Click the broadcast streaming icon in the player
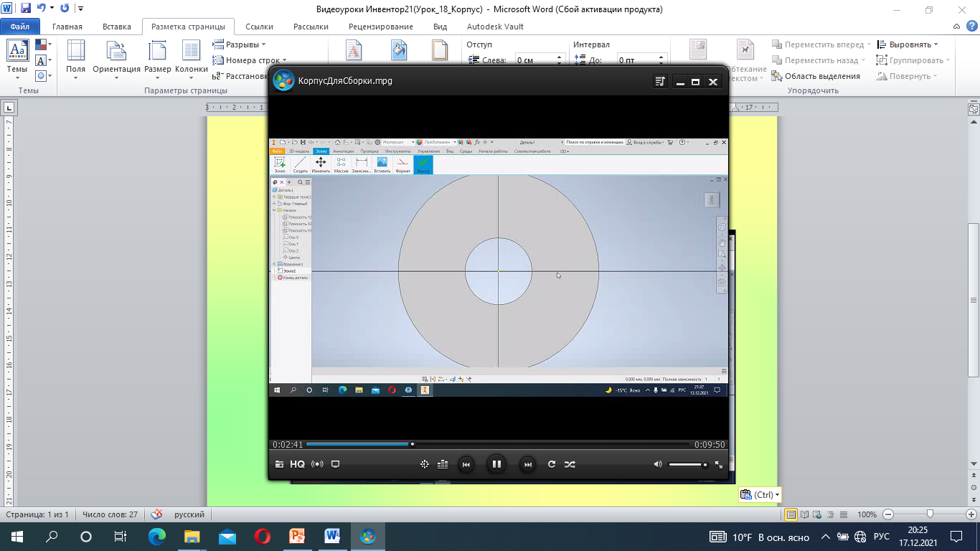The image size is (980, 551). click(317, 464)
